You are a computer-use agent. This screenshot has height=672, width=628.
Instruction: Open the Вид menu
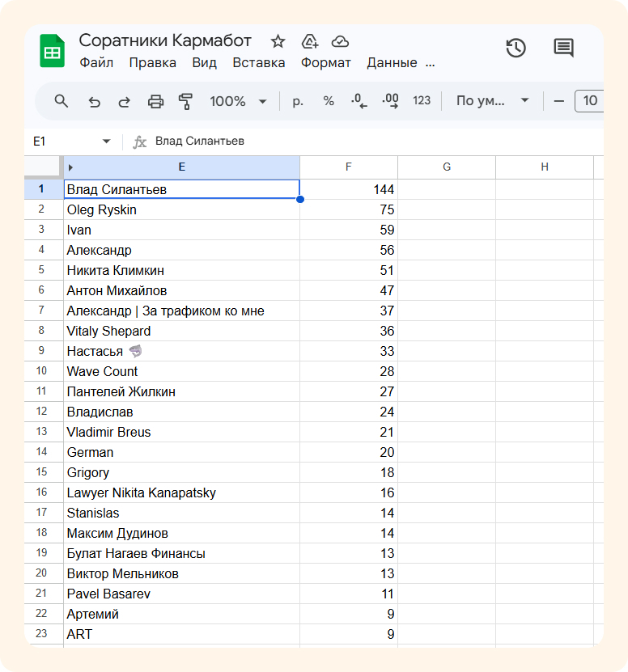204,62
